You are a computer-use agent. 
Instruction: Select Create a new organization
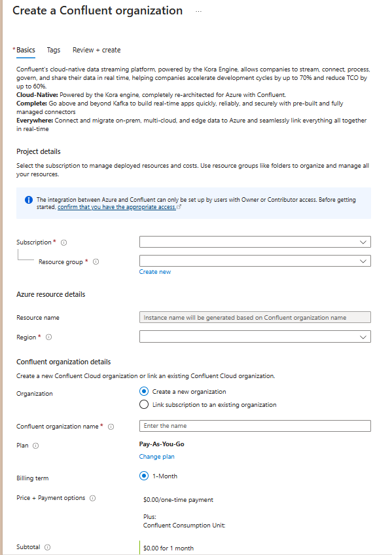[143, 392]
